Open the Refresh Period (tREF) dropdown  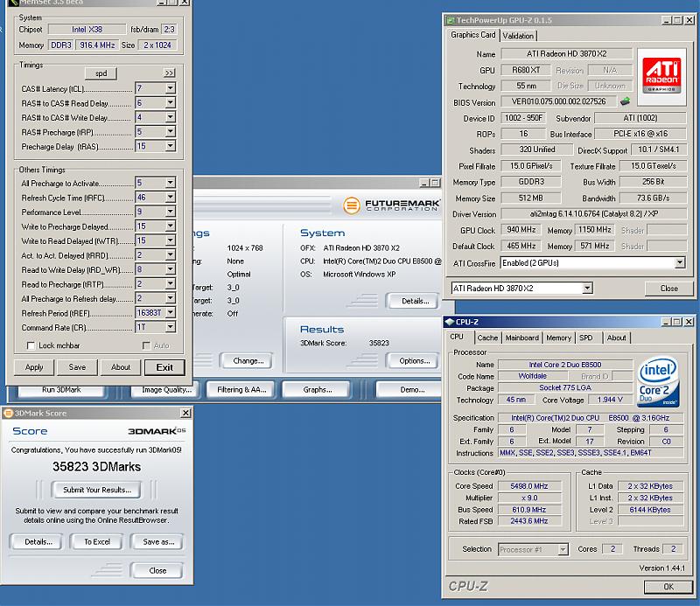coord(171,313)
